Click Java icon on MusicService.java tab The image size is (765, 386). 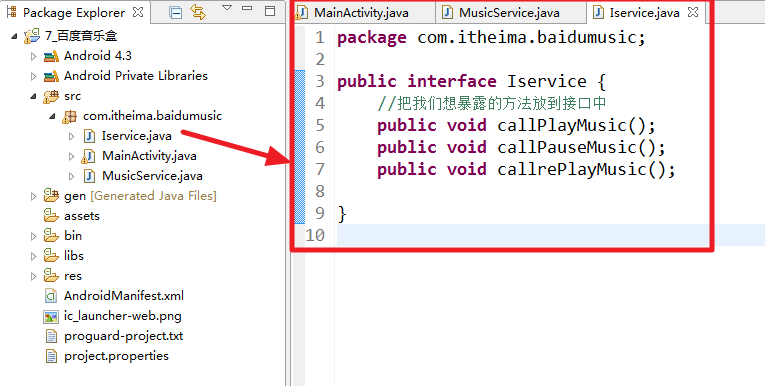447,13
